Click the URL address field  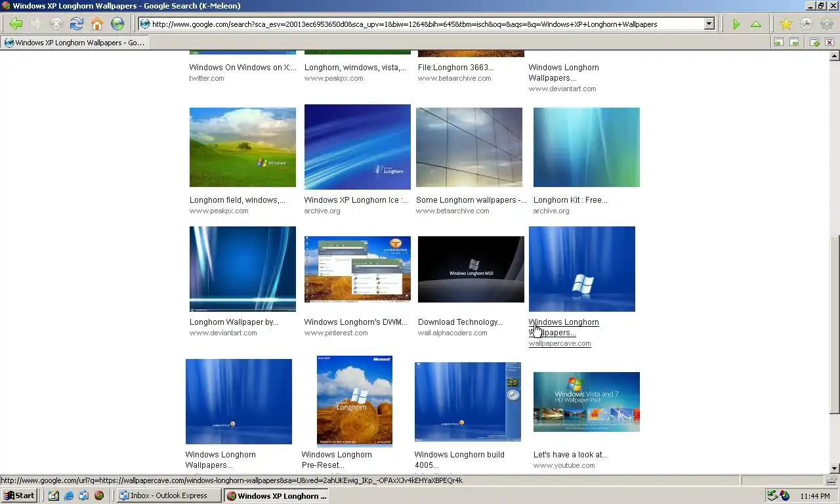tap(427, 24)
